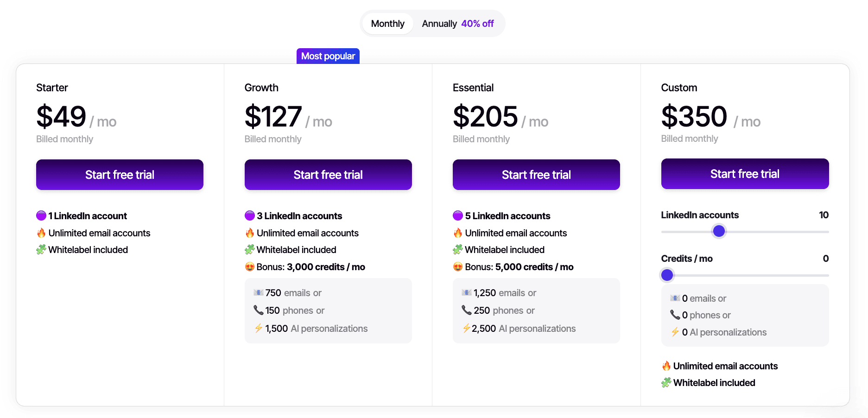
Task: Click the LinkedIn account emoji icon on Starter plan
Action: [x=41, y=215]
